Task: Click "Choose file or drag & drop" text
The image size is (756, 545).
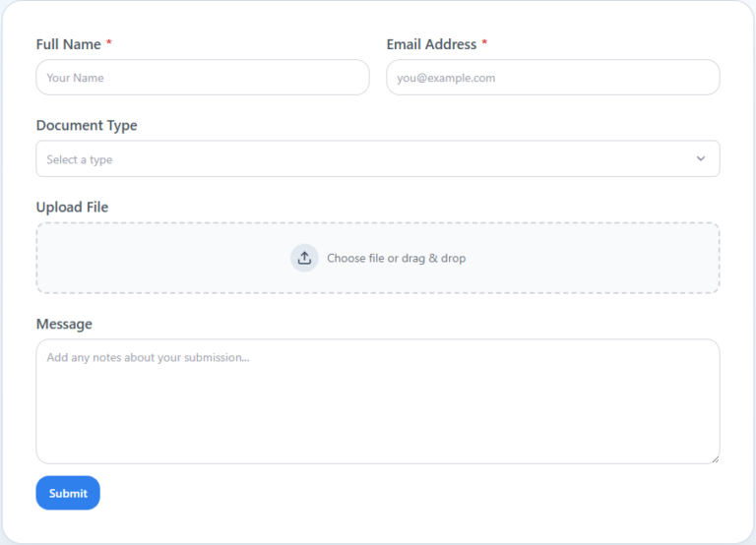Action: tap(397, 259)
